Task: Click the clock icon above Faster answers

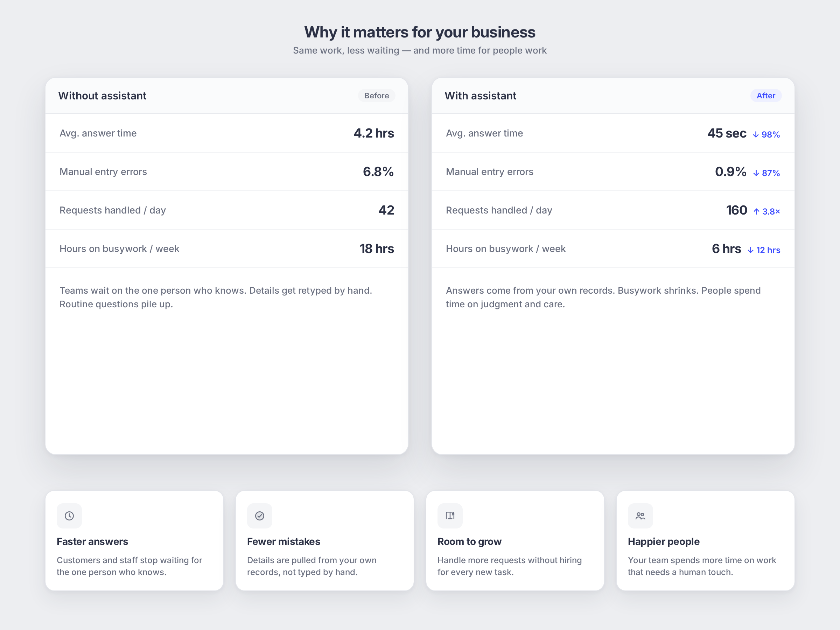Action: coord(69,516)
